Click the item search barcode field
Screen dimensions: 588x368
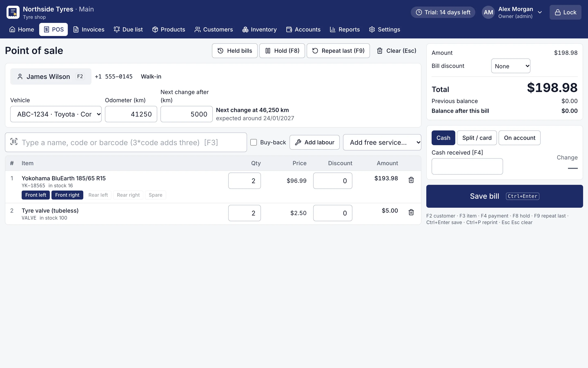click(126, 142)
